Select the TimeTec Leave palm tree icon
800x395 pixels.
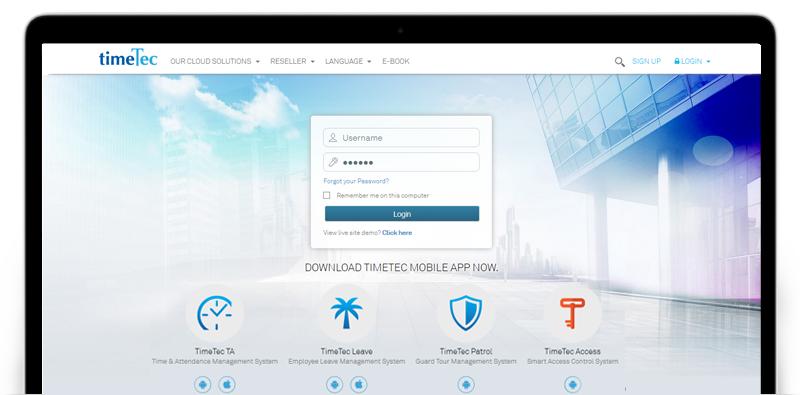(346, 313)
